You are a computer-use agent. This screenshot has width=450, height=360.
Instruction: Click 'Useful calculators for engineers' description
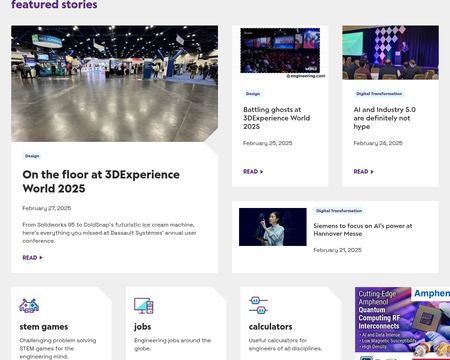pyautogui.click(x=285, y=344)
